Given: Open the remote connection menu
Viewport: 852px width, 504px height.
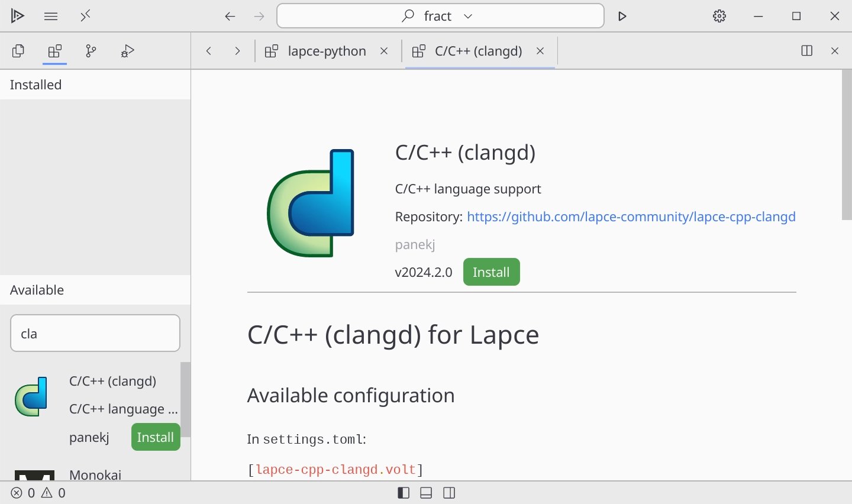Looking at the screenshot, I should click(85, 16).
